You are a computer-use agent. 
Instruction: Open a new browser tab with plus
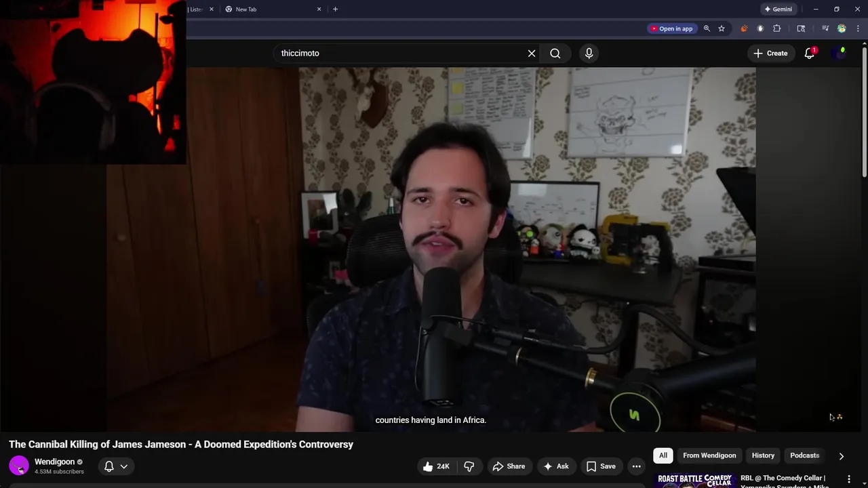point(335,9)
